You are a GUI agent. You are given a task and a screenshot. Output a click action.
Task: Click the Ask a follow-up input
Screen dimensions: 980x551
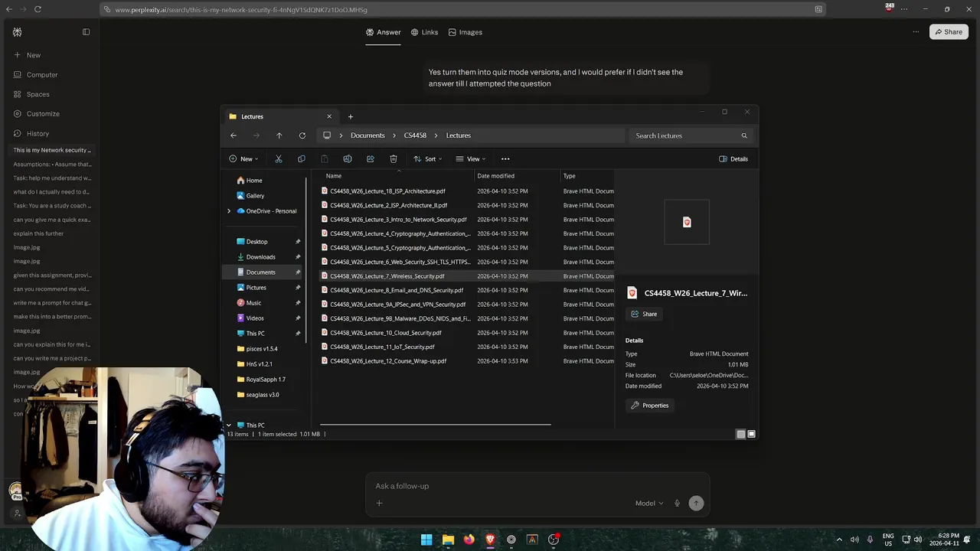(x=536, y=486)
